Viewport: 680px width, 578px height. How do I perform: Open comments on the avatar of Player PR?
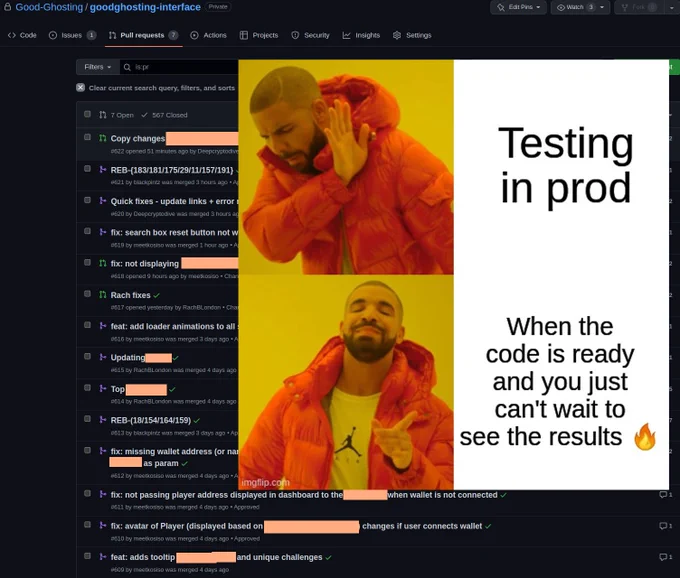tap(665, 526)
